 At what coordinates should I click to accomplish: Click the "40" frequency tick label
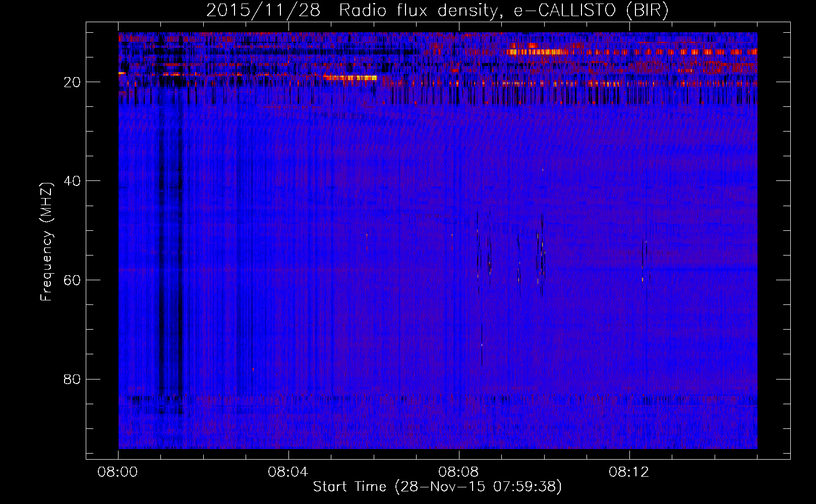72,181
